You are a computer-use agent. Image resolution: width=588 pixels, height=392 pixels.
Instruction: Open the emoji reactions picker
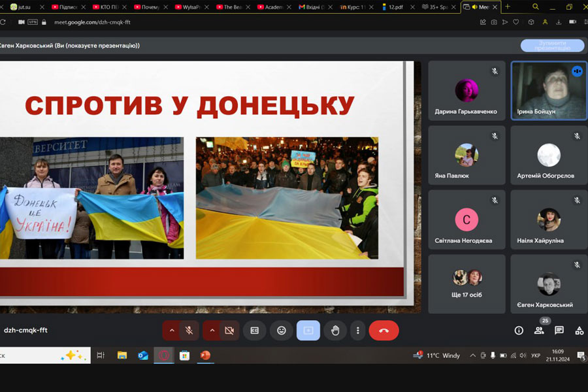coord(282,331)
